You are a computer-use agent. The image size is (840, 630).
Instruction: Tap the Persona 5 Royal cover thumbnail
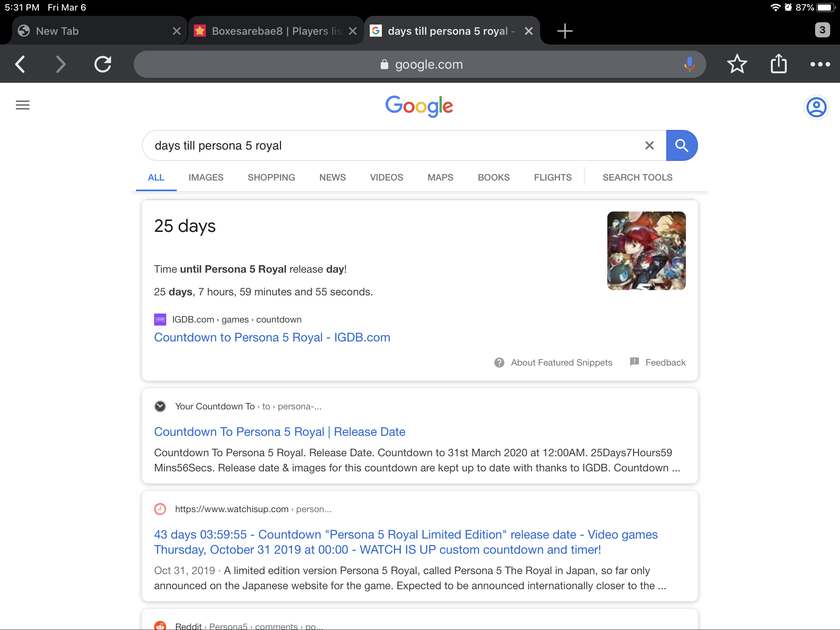coord(646,251)
